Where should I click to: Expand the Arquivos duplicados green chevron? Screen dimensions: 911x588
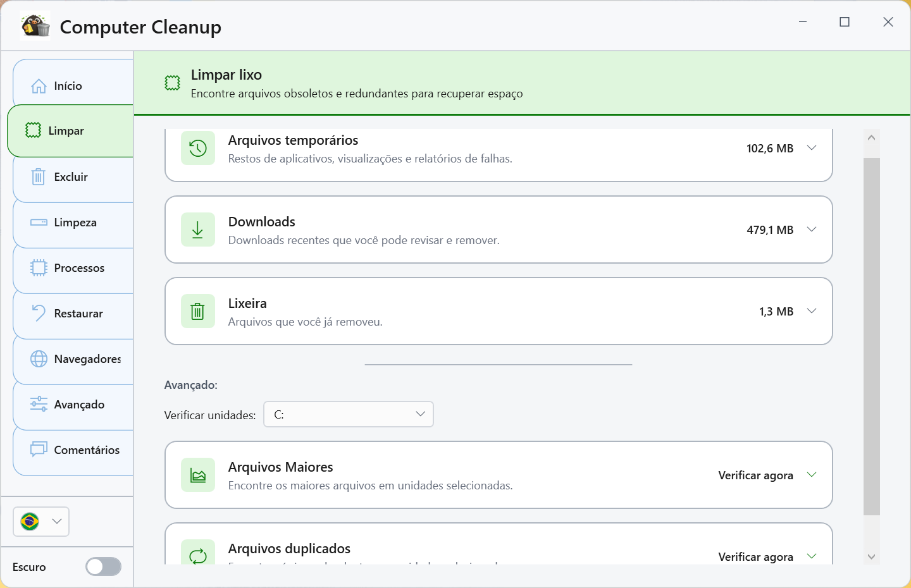tap(812, 556)
